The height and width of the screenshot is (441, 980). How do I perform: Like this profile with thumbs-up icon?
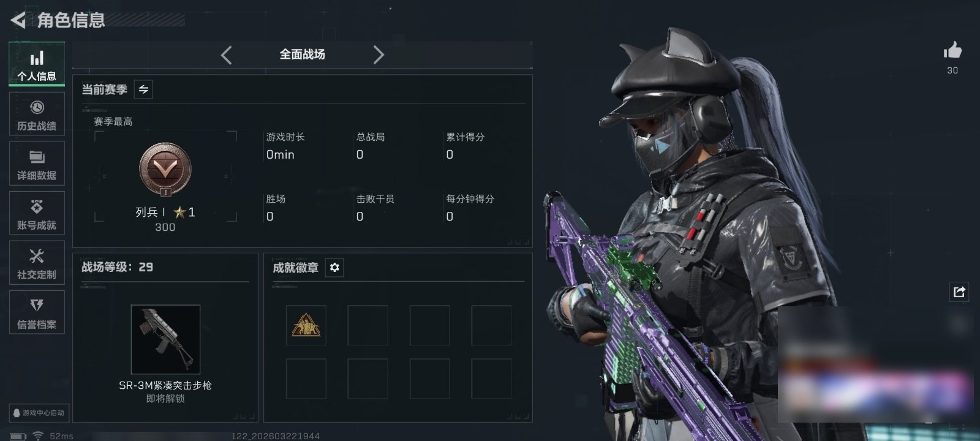pyautogui.click(x=952, y=50)
